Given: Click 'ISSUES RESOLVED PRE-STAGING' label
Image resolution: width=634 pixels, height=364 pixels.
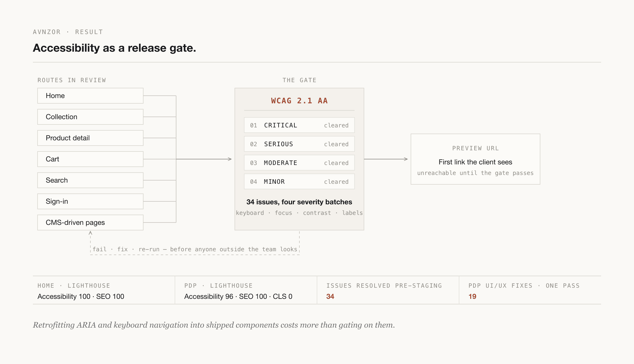Looking at the screenshot, I should [384, 286].
